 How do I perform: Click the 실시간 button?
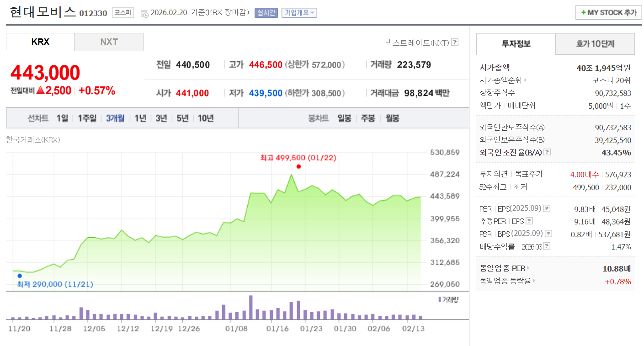click(266, 13)
